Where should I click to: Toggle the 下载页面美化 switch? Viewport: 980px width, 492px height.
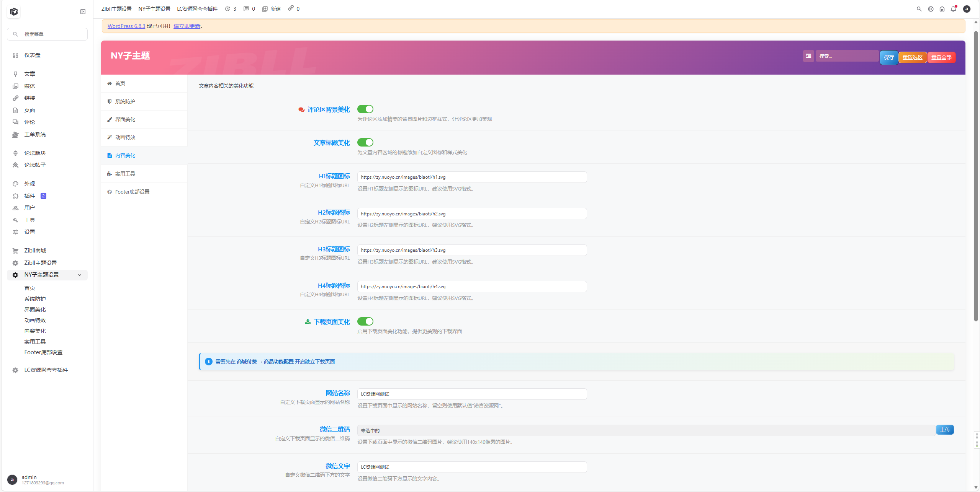365,321
